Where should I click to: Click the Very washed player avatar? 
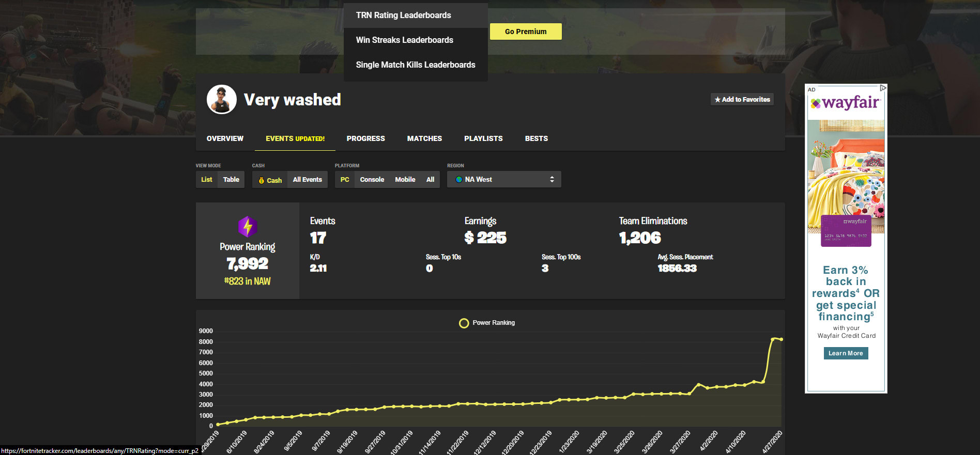(222, 99)
